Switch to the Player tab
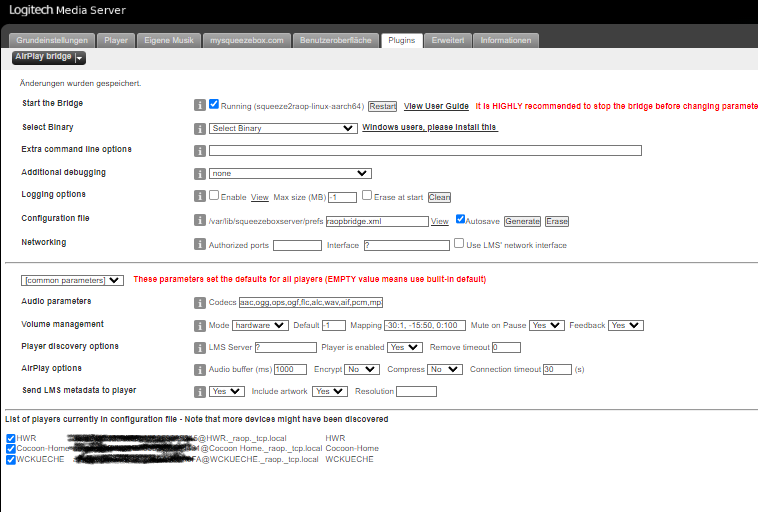This screenshot has height=512, width=758. (116, 40)
